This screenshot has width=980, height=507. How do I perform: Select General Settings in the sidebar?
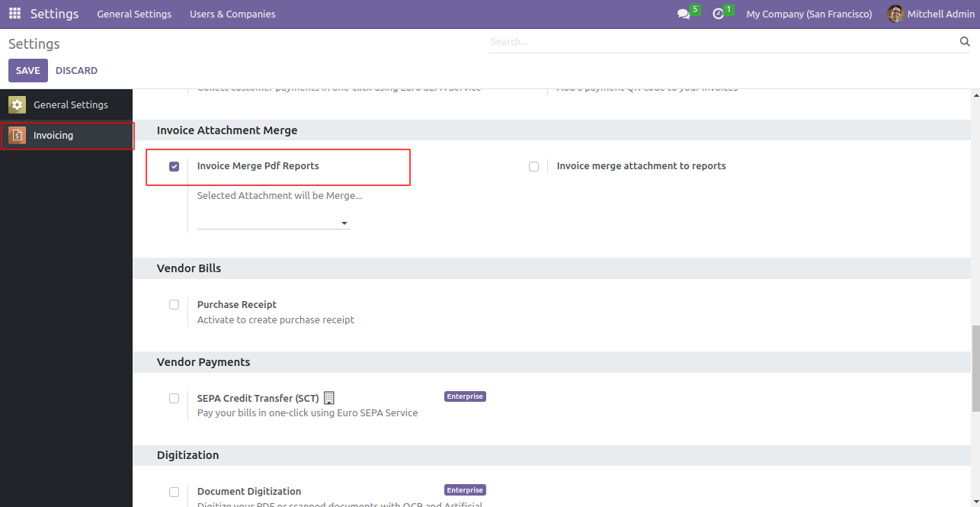(66, 104)
